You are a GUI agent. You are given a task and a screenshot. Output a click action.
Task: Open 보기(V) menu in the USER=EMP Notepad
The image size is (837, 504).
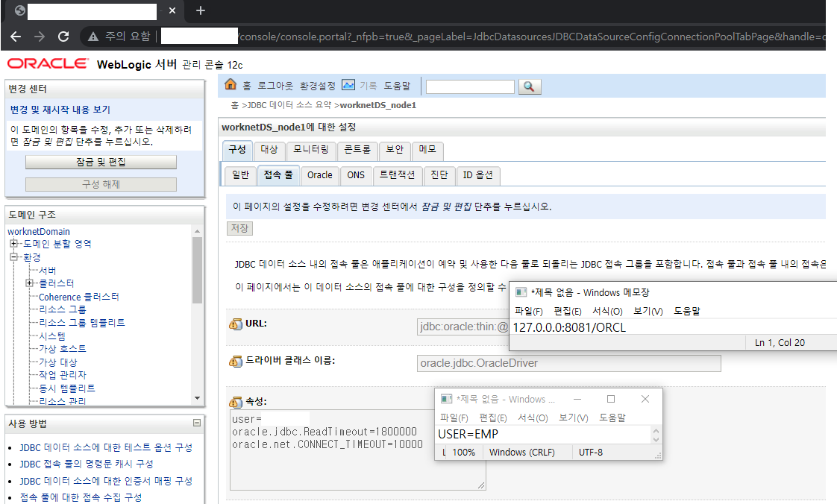[574, 418]
